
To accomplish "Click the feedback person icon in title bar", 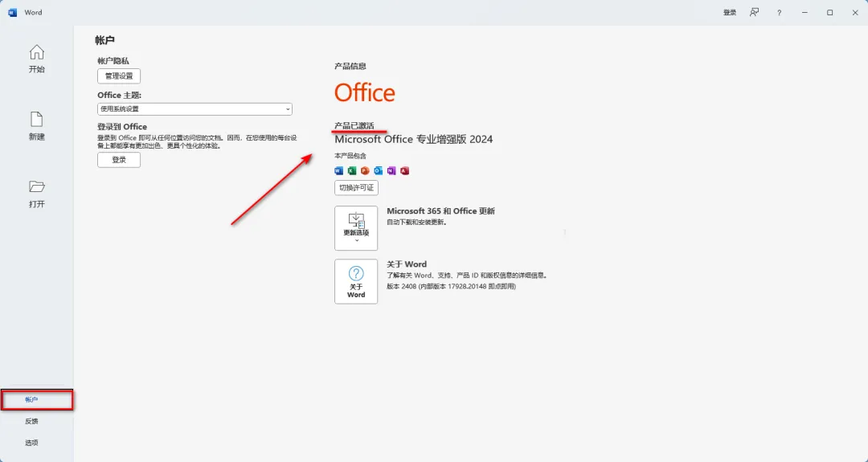I will pos(754,12).
